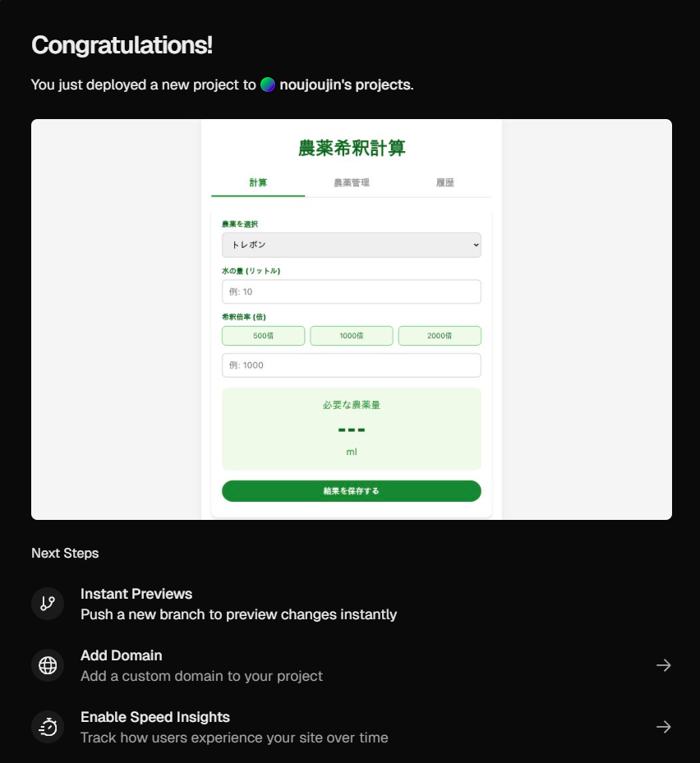Click the 水の量 input field
Screen dimensions: 700x763
pos(351,291)
